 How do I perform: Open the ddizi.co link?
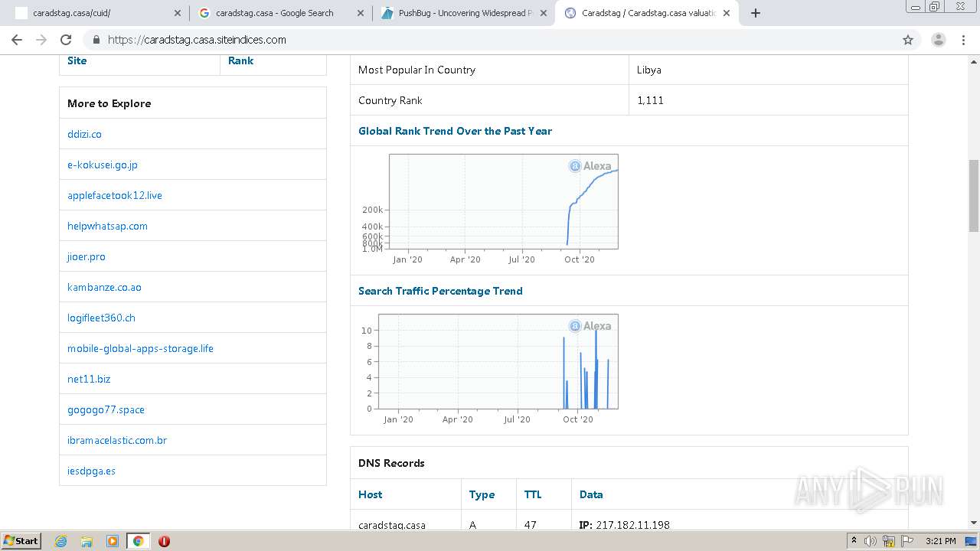pyautogui.click(x=84, y=134)
